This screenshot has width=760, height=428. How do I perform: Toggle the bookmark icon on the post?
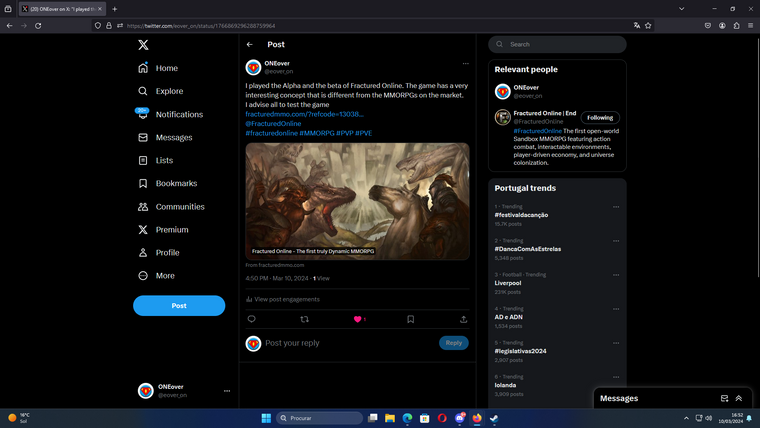(411, 319)
